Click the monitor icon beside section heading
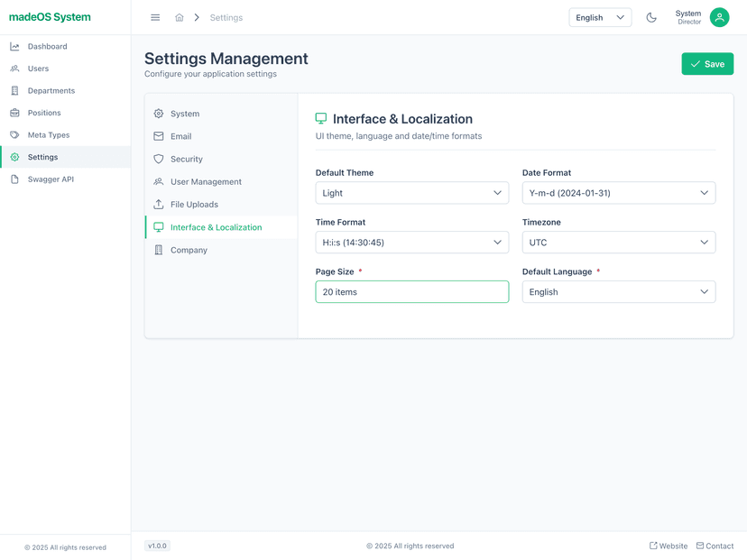 [321, 118]
